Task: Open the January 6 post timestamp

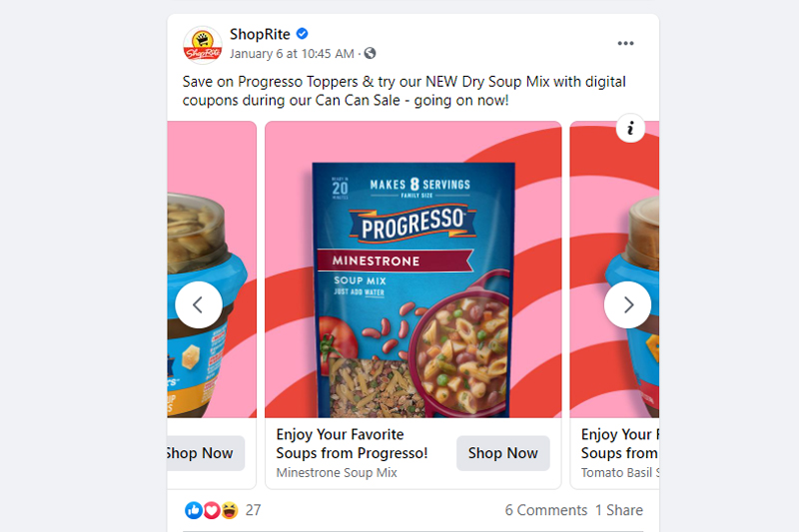Action: point(292,54)
